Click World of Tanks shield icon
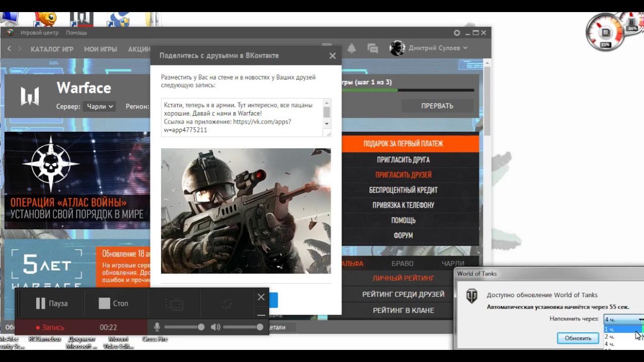 click(472, 296)
